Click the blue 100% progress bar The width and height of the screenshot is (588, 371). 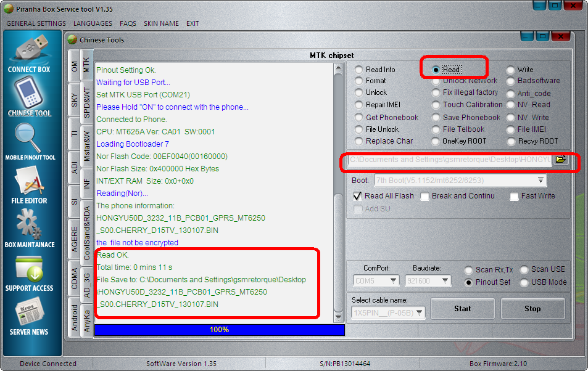[x=219, y=330]
